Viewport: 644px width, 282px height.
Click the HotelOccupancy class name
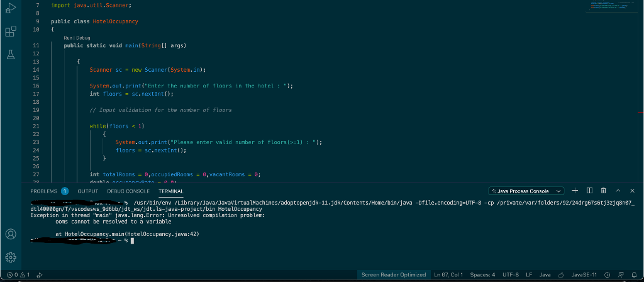[x=116, y=21]
